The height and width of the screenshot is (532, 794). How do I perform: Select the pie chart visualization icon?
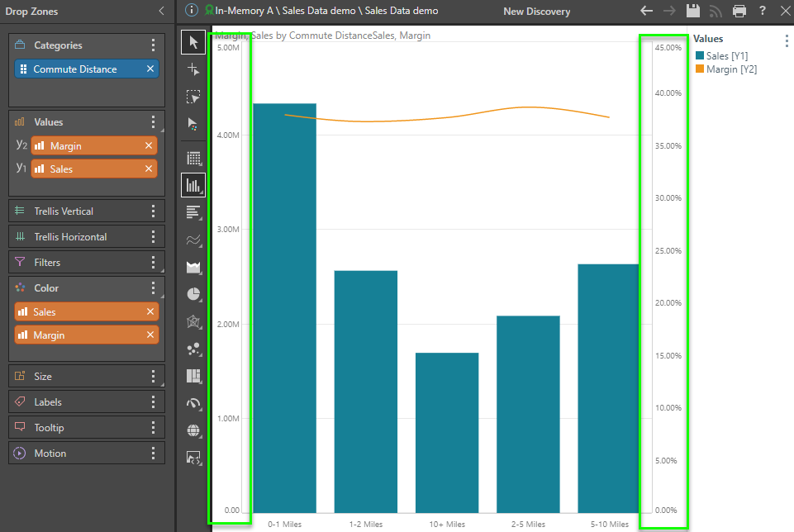(x=193, y=294)
